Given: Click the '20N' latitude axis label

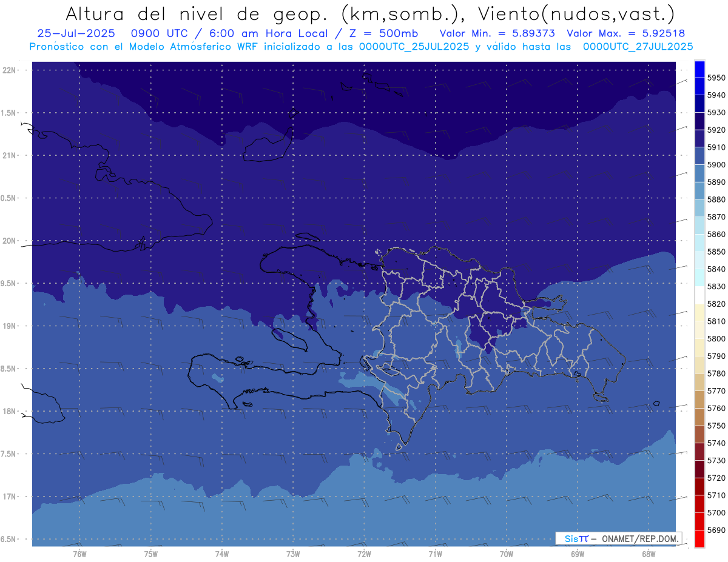Looking at the screenshot, I should [9, 241].
